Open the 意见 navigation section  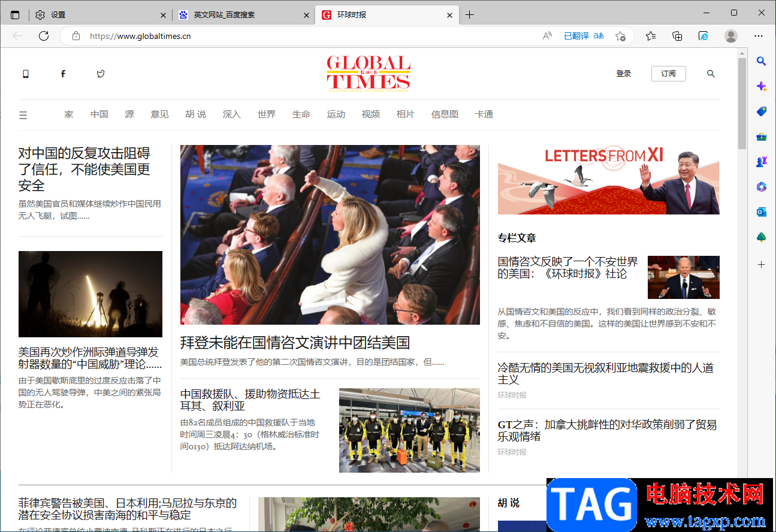click(160, 114)
